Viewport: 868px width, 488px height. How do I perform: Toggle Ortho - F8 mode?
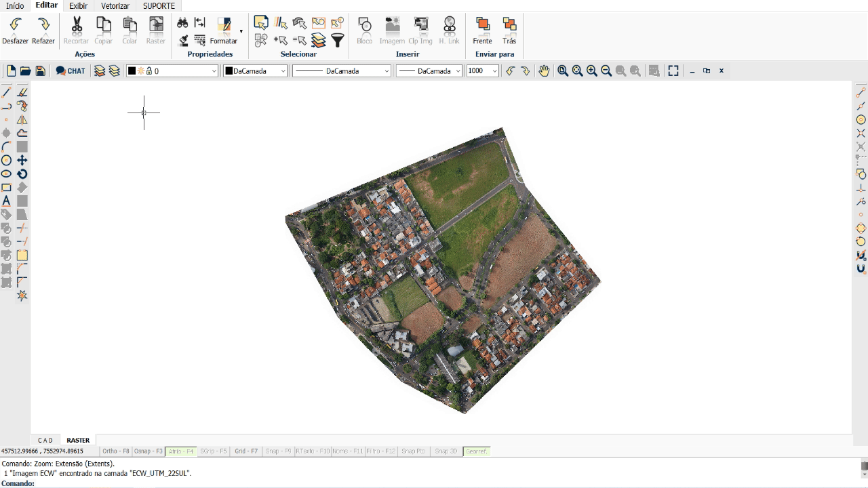(116, 451)
